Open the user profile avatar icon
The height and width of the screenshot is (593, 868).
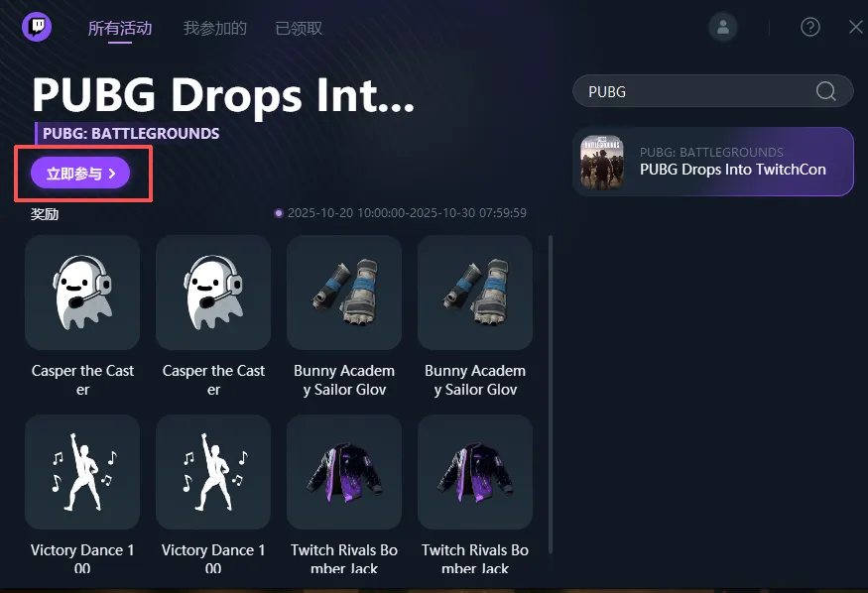723,27
